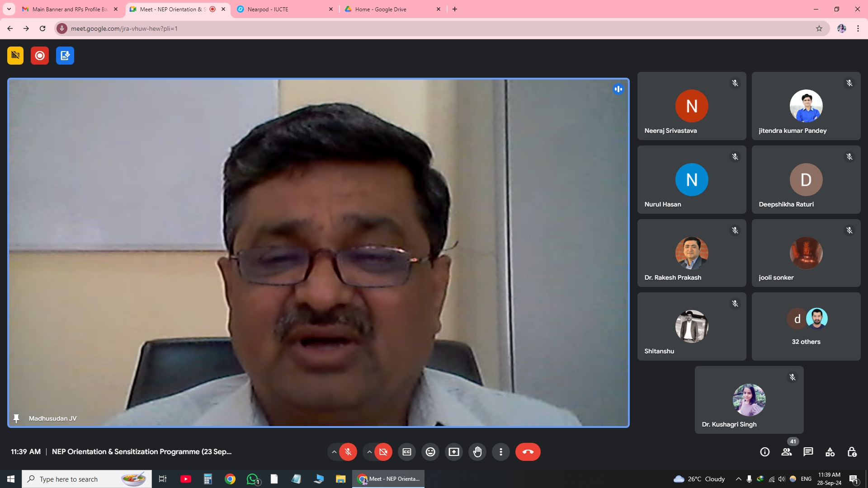Click the yellow extension icon at top left
The width and height of the screenshot is (868, 488).
click(15, 56)
